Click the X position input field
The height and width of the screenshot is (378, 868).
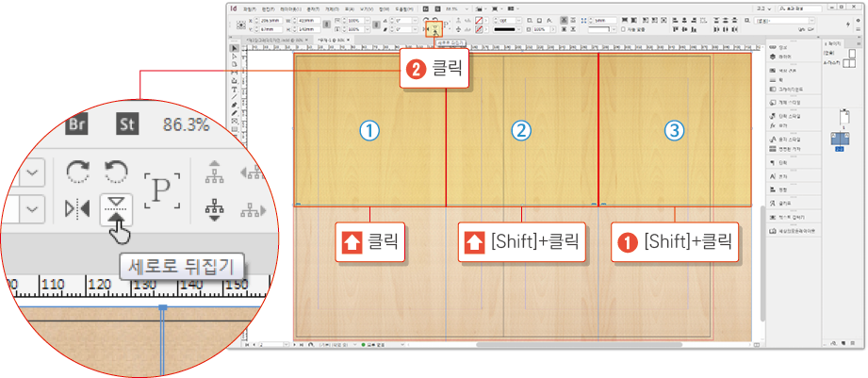point(271,21)
